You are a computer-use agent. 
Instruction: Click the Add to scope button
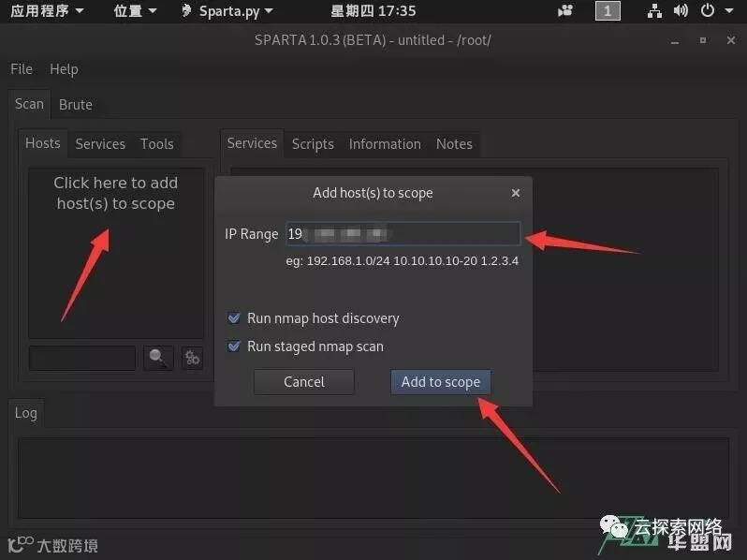pos(441,382)
